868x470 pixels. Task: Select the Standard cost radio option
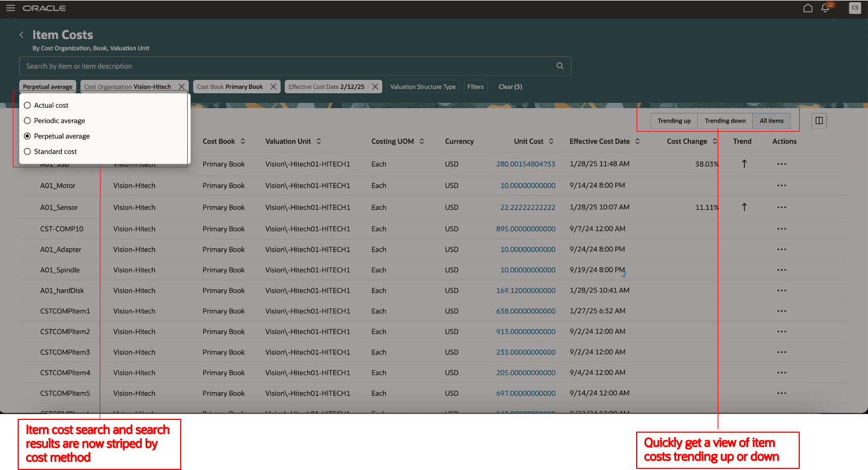[27, 152]
